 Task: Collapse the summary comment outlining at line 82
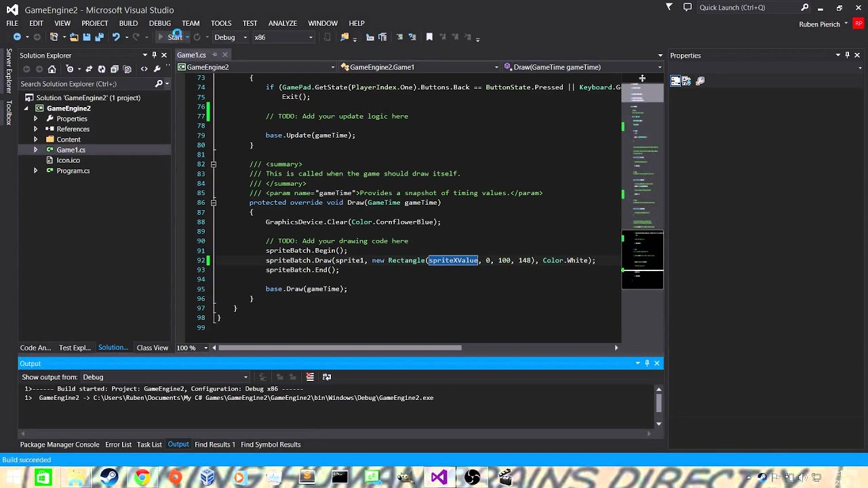tap(213, 164)
